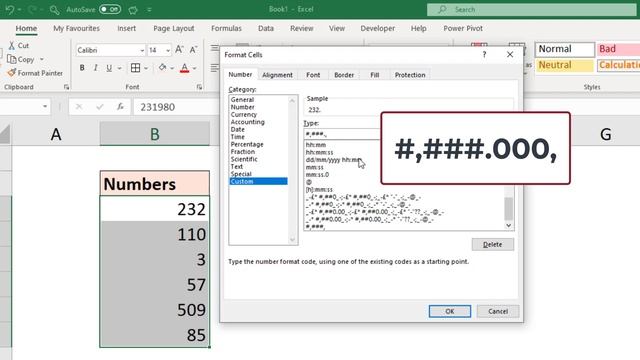Apply the Neutral cell style
Viewport: 640px width, 360px height.
[564, 65]
